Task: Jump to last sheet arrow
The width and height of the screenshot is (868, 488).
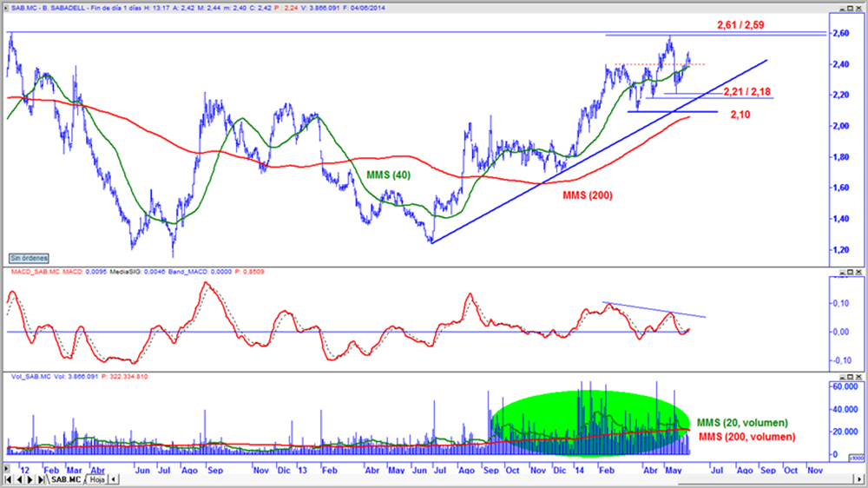Action: tap(41, 479)
